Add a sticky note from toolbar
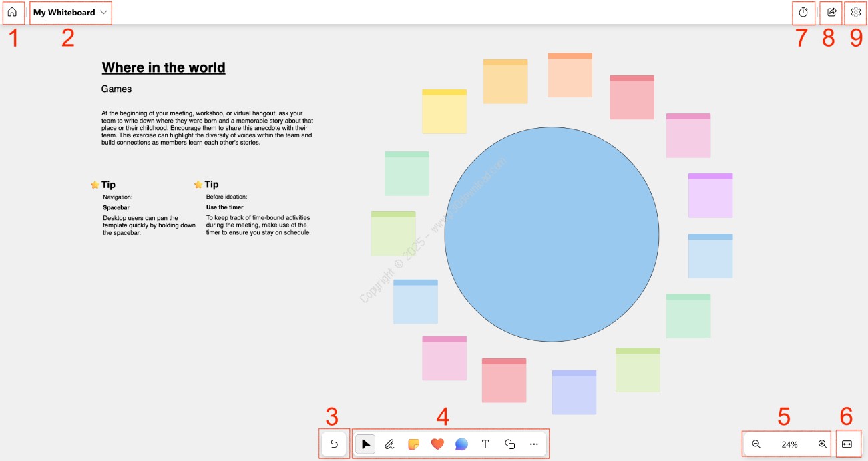Viewport: 868px width, 461px height. [413, 444]
